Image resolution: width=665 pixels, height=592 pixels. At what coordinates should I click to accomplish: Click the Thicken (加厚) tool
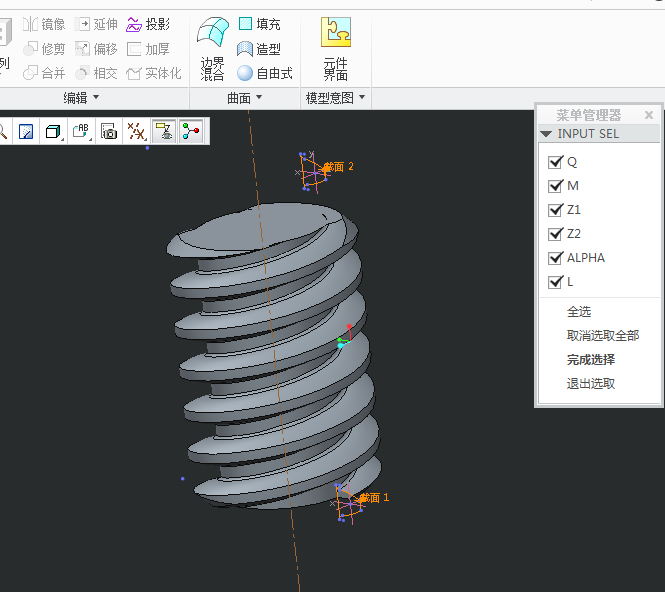click(x=148, y=49)
